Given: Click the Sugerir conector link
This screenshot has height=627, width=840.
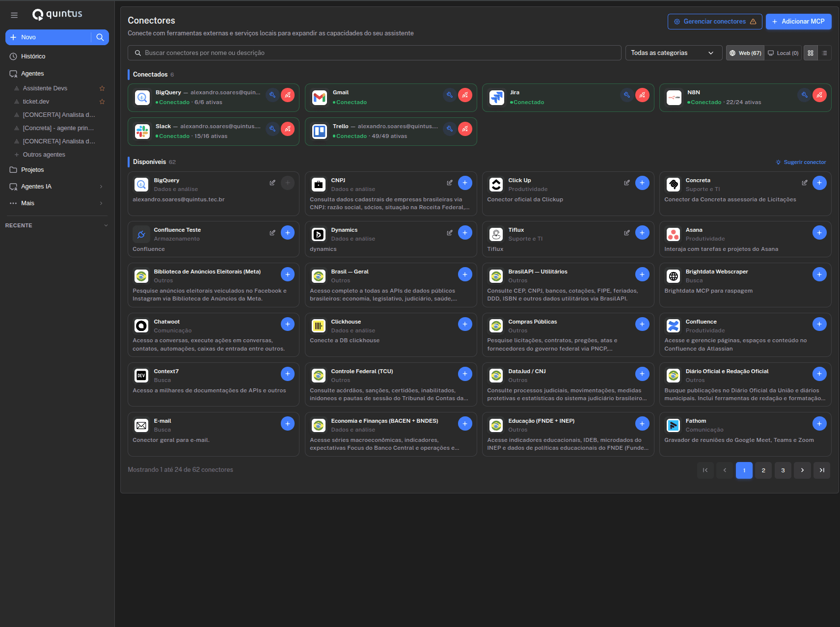Looking at the screenshot, I should point(801,162).
